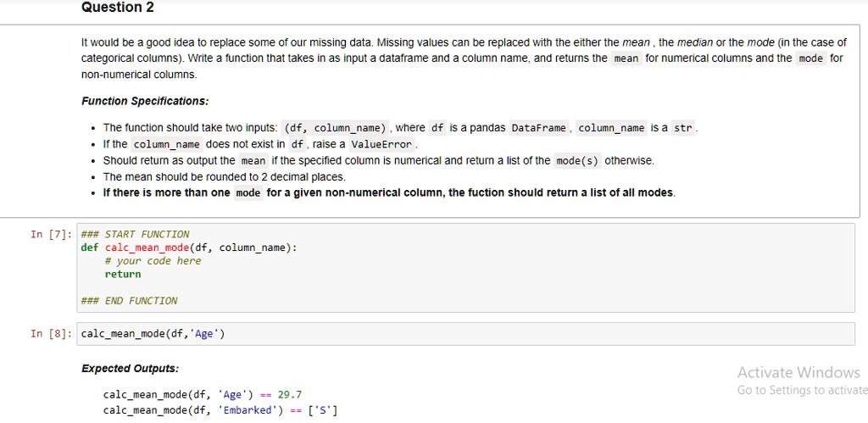Screen dimensions: 868x423
Task: Click the '### END FUNCTION' comment
Action: point(129,301)
